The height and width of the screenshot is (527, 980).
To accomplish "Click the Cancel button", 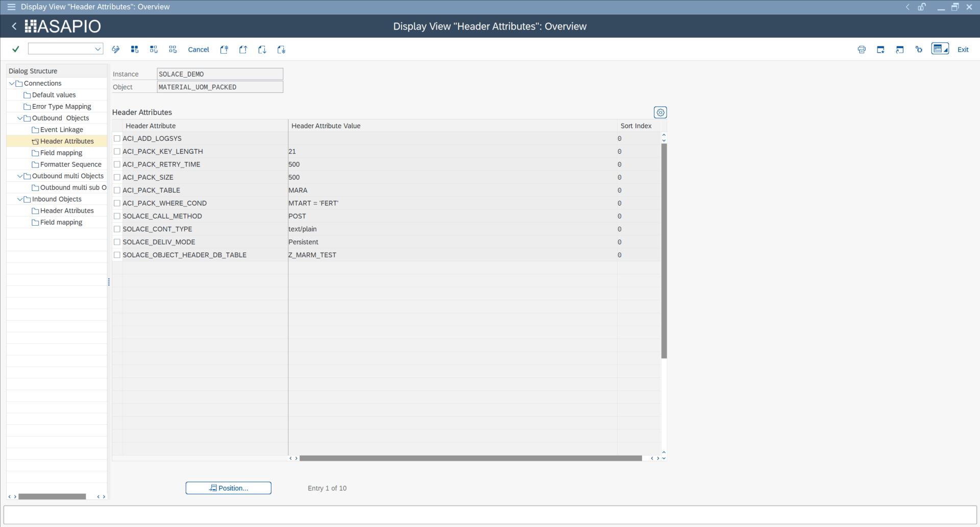I will click(199, 50).
